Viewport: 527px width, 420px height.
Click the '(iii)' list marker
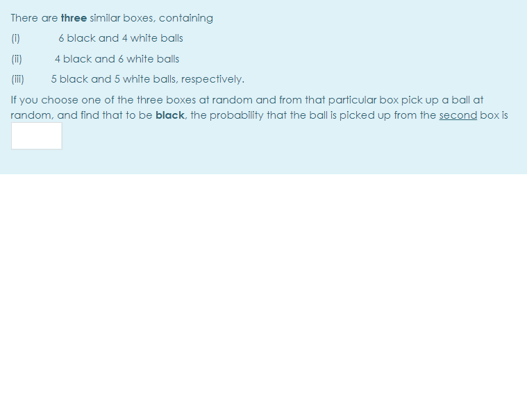coord(17,79)
